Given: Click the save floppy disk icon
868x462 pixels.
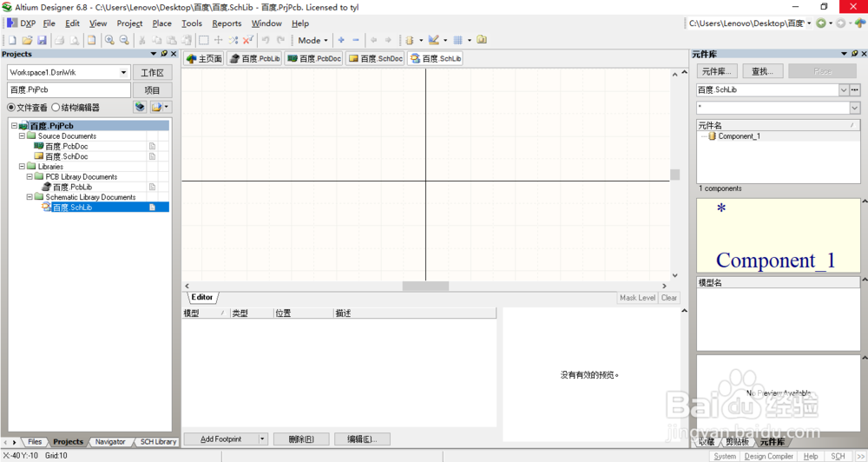Looking at the screenshot, I should 42,40.
